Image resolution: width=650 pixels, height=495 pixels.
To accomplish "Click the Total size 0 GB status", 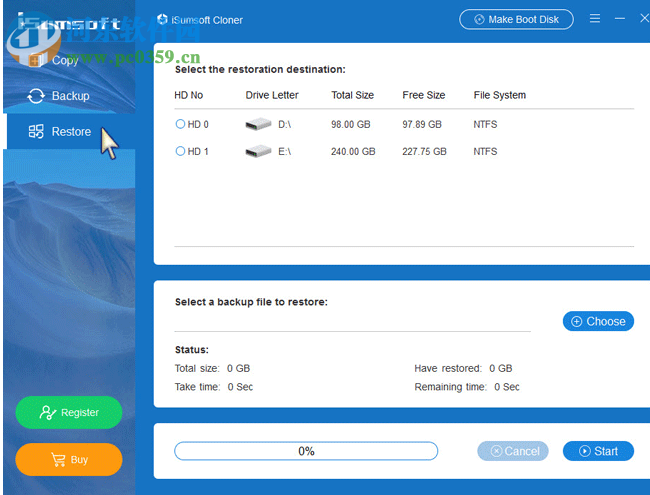I will [212, 369].
